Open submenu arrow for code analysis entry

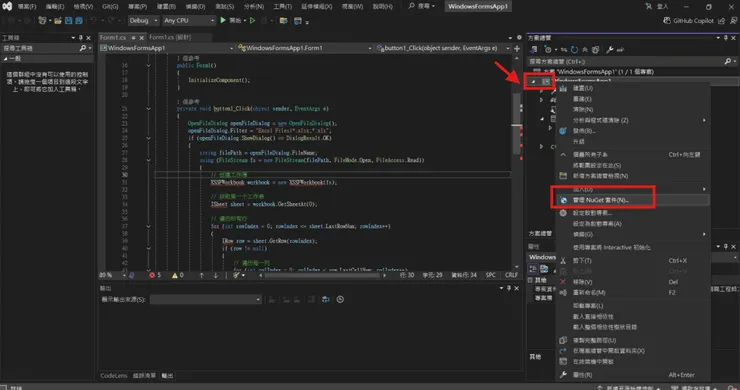tap(704, 120)
